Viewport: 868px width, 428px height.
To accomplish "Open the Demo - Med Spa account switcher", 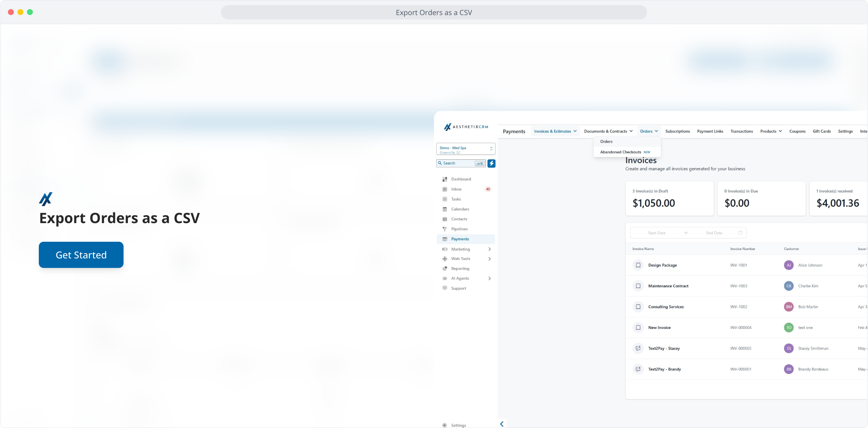I will [x=466, y=149].
